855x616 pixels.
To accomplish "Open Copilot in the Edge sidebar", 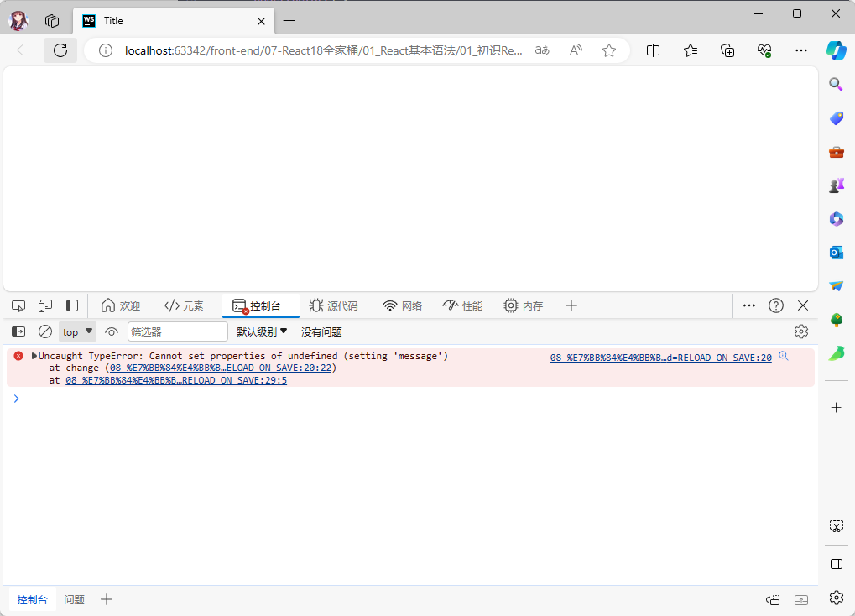I will 836,50.
